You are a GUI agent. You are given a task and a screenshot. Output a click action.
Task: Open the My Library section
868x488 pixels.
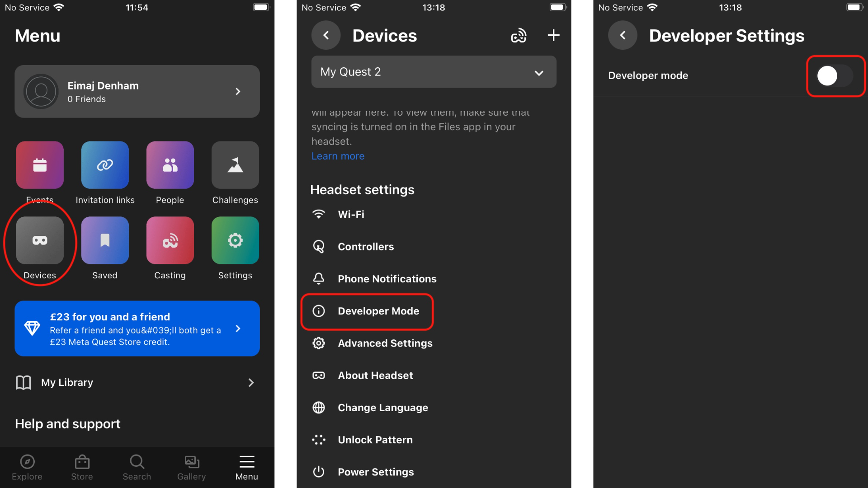pyautogui.click(x=137, y=382)
